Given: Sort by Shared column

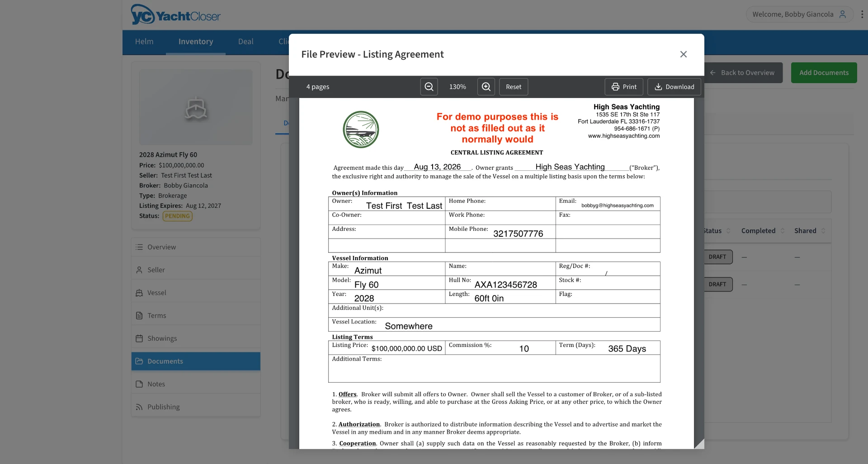Looking at the screenshot, I should pyautogui.click(x=810, y=231).
